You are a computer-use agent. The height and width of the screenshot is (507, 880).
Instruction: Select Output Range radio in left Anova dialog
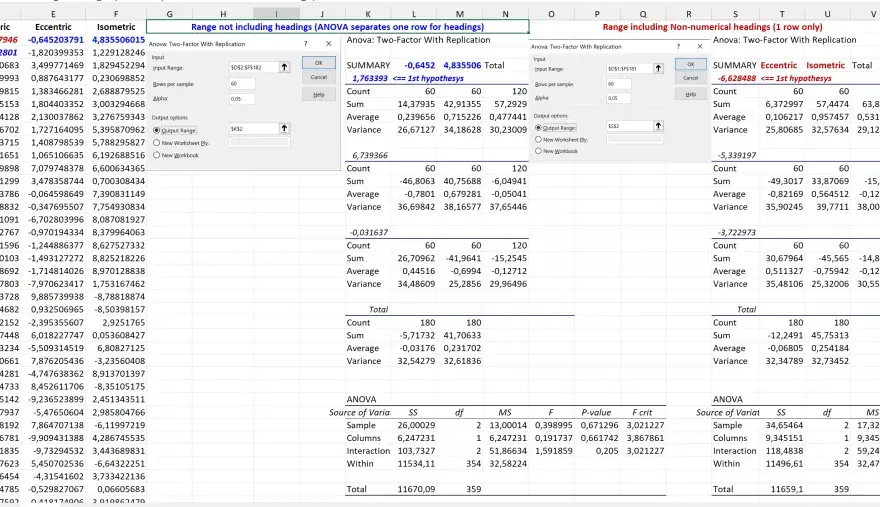157,130
